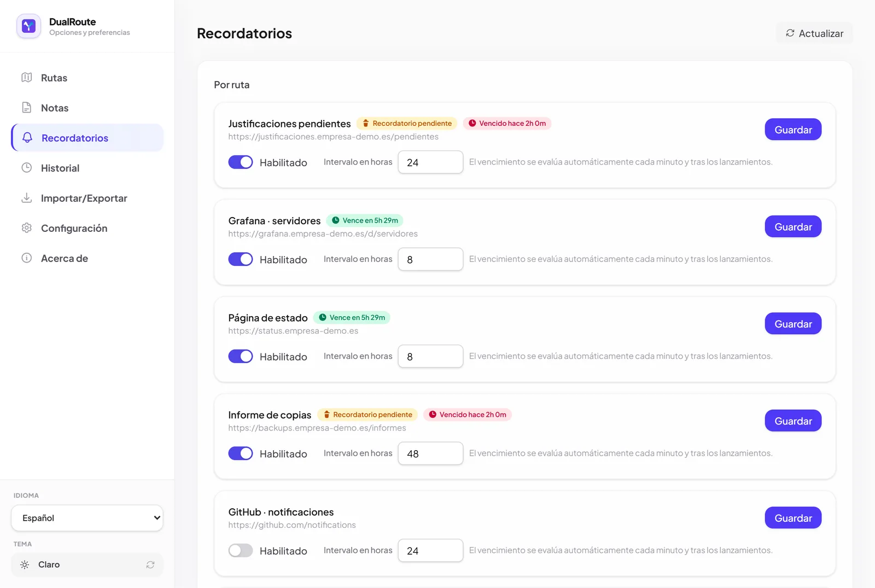This screenshot has width=875, height=588.
Task: Click the DualRoute app logo icon
Action: [x=28, y=26]
